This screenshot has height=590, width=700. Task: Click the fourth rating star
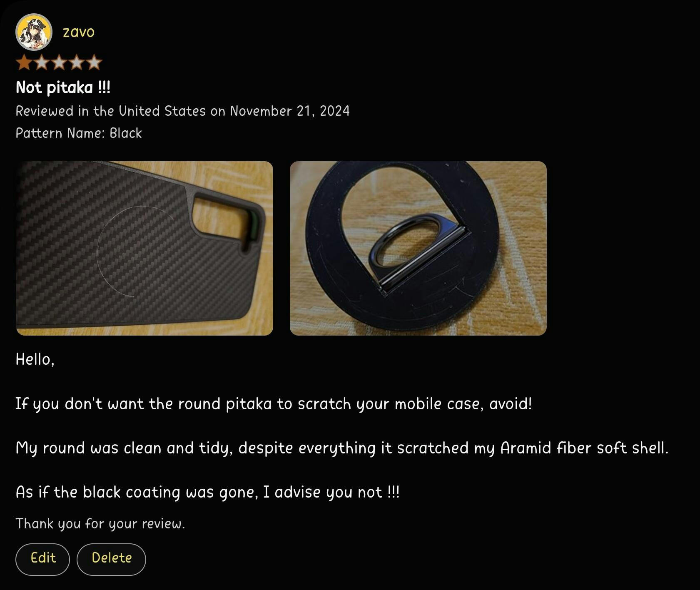pos(77,62)
